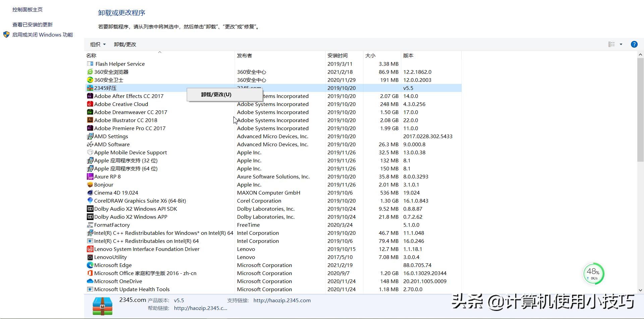Click the CorelDRAW Graphics Suite X6 icon

tap(90, 201)
